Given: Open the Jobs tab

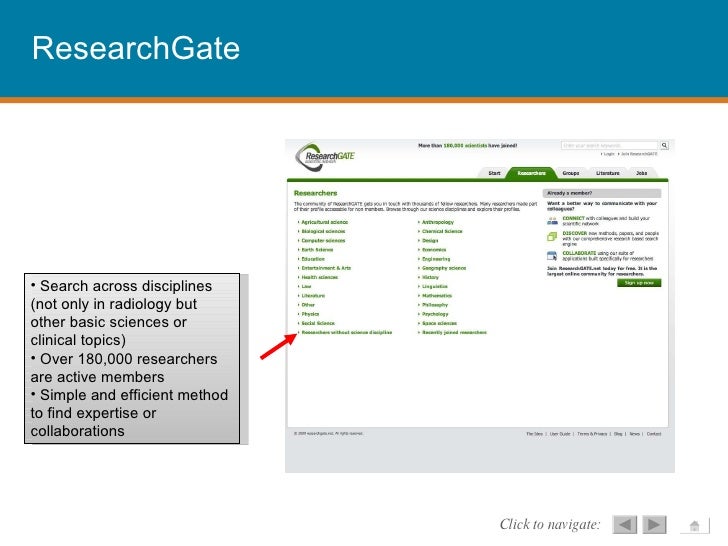Looking at the screenshot, I should click(642, 173).
